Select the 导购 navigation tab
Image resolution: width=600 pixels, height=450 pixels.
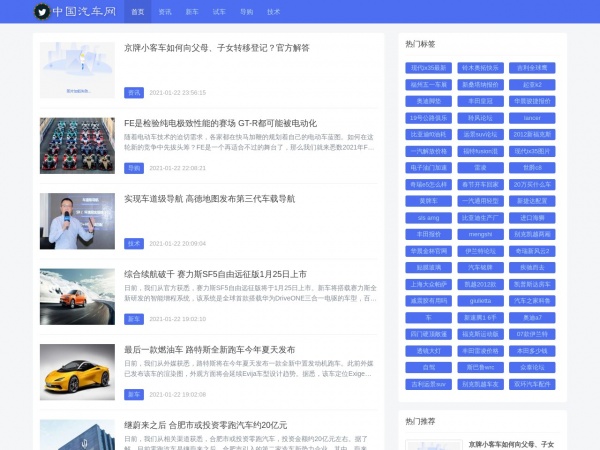[x=246, y=12]
